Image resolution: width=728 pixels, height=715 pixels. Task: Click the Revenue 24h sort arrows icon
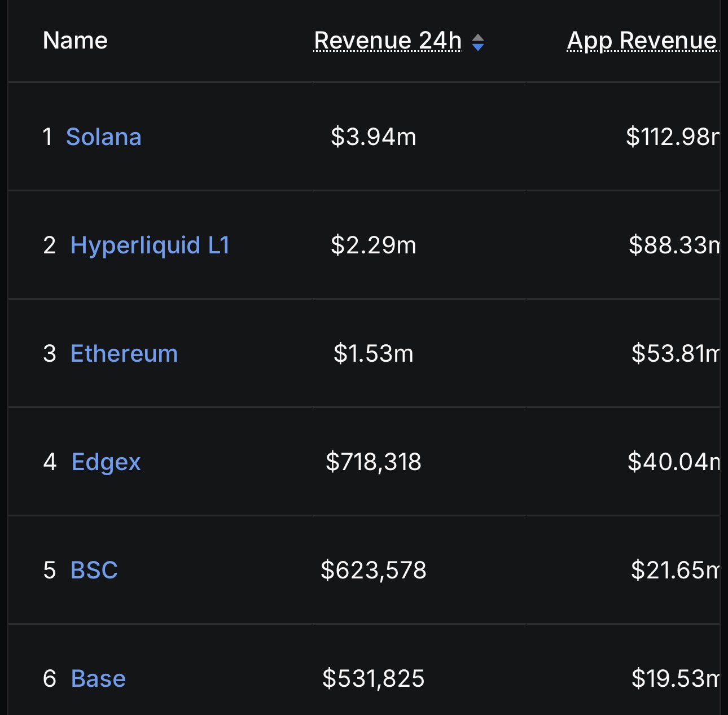tap(477, 42)
